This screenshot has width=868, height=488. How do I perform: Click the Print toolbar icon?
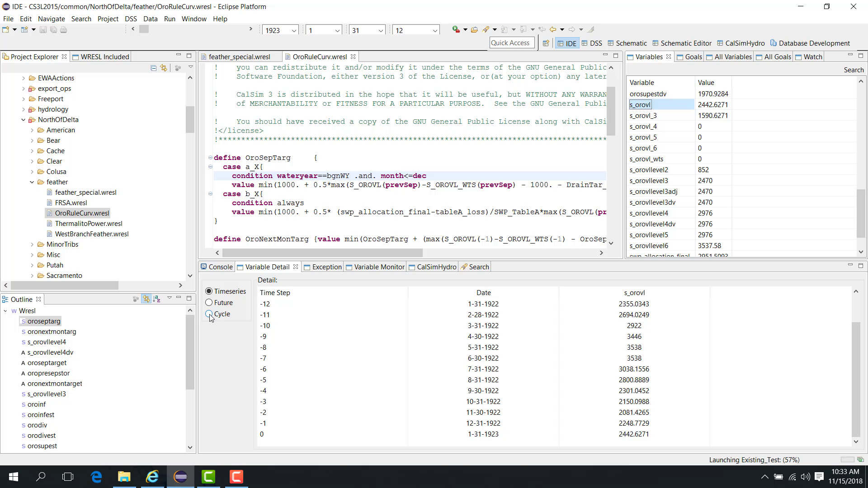tap(64, 30)
